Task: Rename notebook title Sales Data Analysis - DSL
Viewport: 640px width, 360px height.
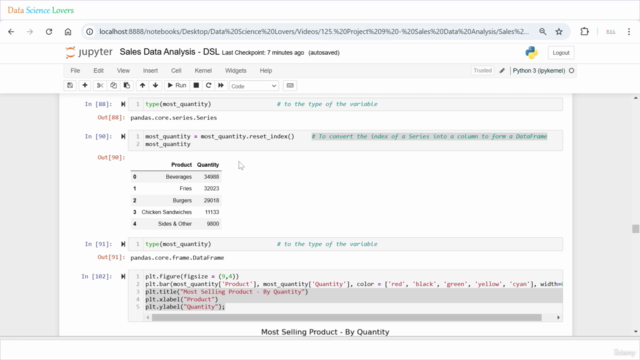Action: pyautogui.click(x=169, y=52)
